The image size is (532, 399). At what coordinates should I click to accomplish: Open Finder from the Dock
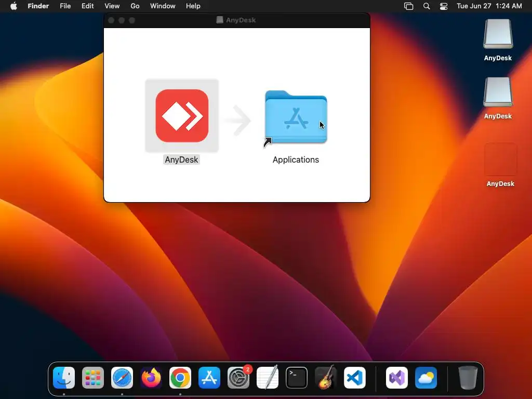(x=64, y=378)
